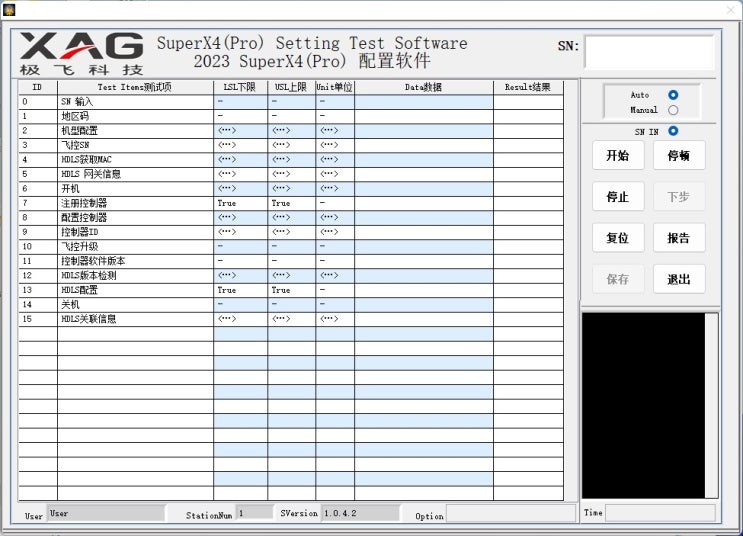The width and height of the screenshot is (743, 536).
Task: Click the USL上限 column header
Action: click(x=291, y=87)
